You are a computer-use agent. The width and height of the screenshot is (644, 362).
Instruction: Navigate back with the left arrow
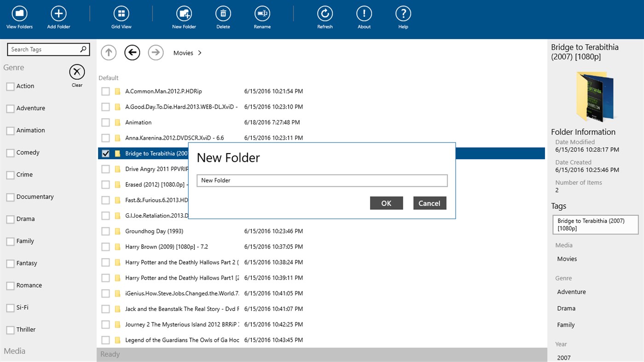click(x=132, y=52)
